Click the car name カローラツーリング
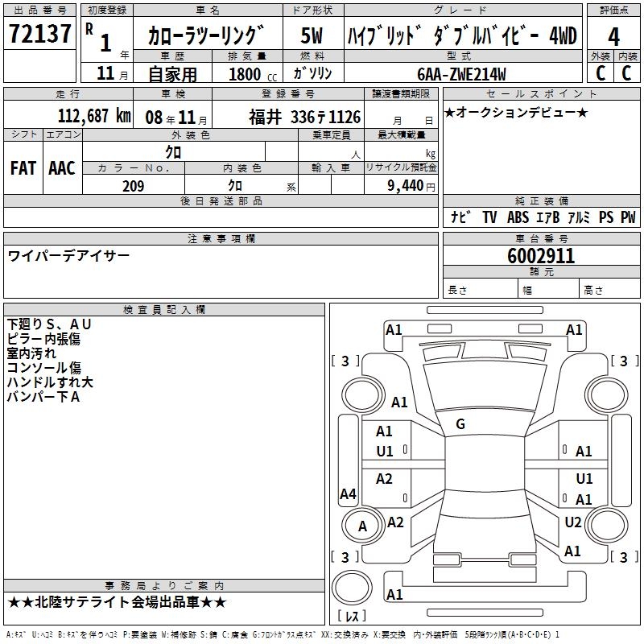644x644 pixels. point(206,36)
